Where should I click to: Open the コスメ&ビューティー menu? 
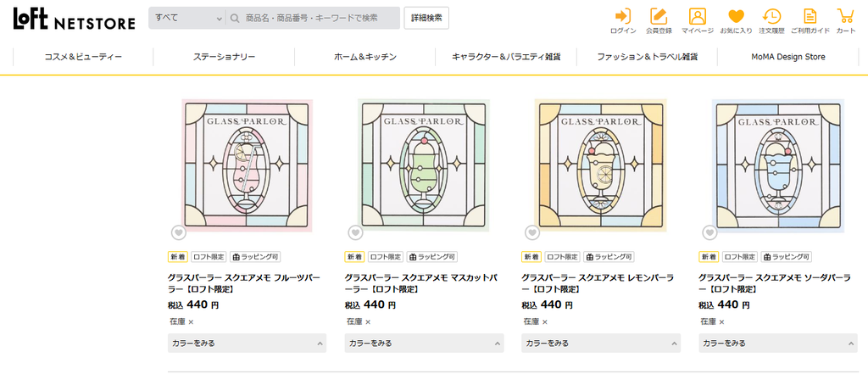(x=83, y=57)
